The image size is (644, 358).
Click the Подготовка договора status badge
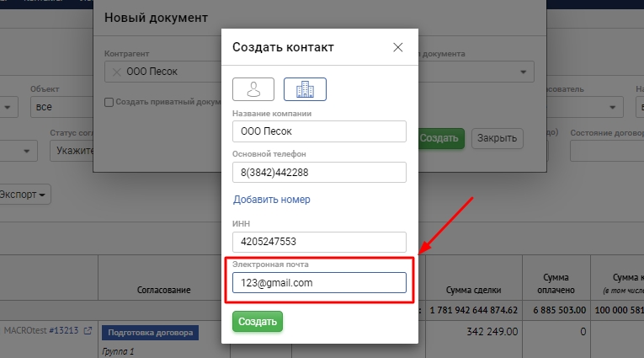coord(150,333)
